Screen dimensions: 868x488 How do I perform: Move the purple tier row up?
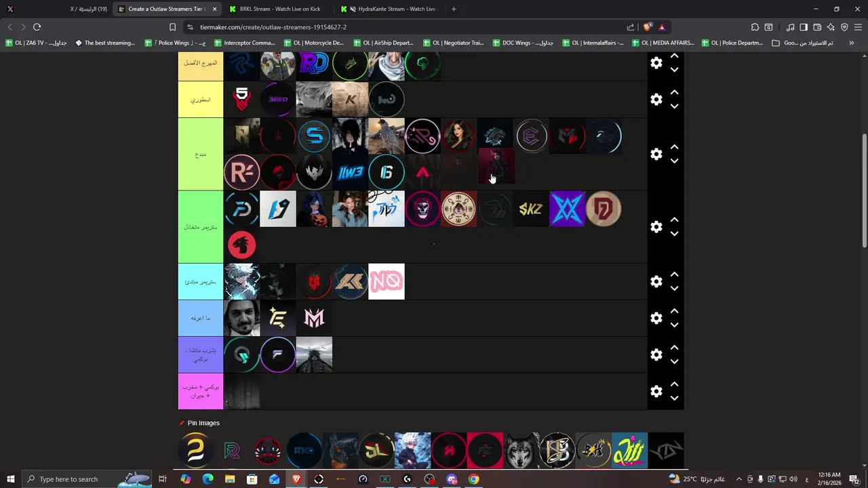[x=674, y=348]
